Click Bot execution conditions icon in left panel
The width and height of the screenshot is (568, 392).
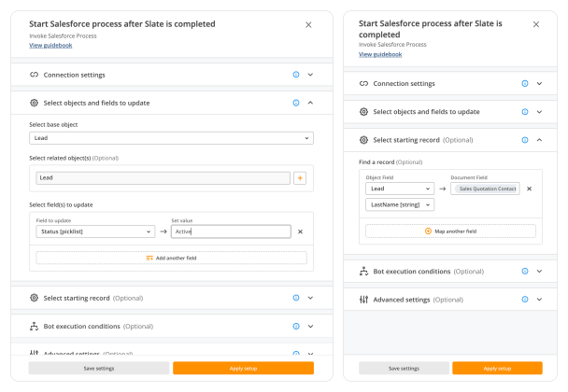pyautogui.click(x=34, y=326)
